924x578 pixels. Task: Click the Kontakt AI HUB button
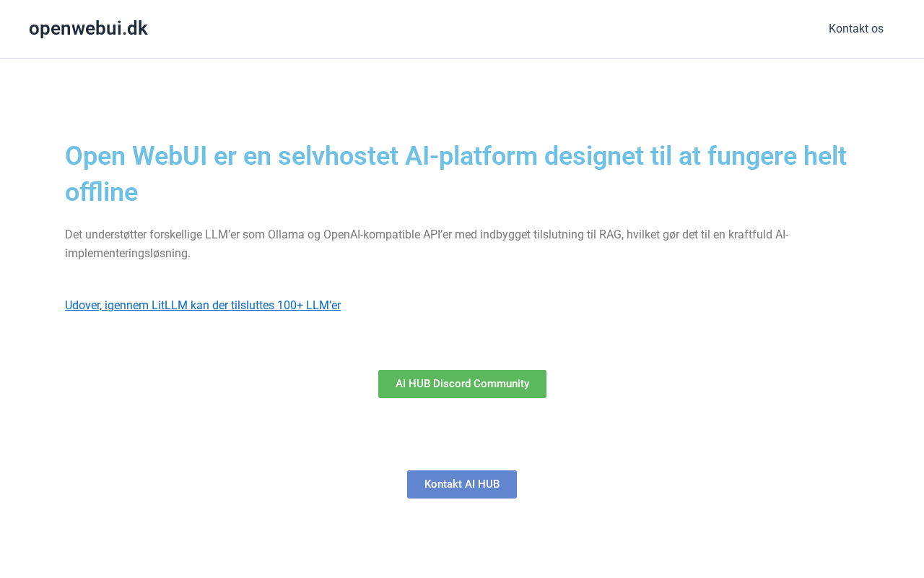pos(462,484)
